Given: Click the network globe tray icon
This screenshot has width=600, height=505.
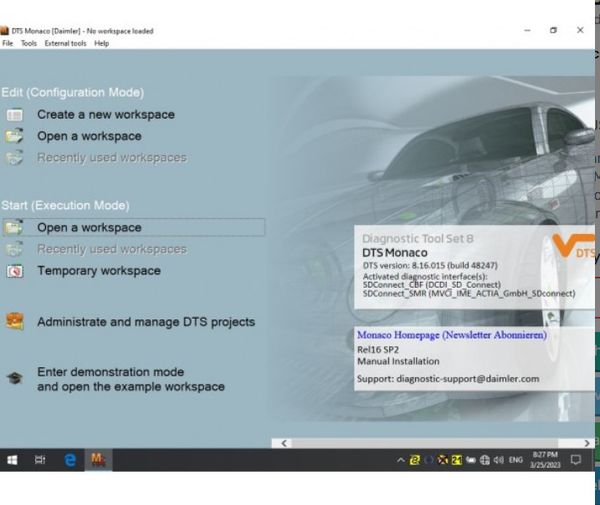Looking at the screenshot, I should (x=485, y=460).
